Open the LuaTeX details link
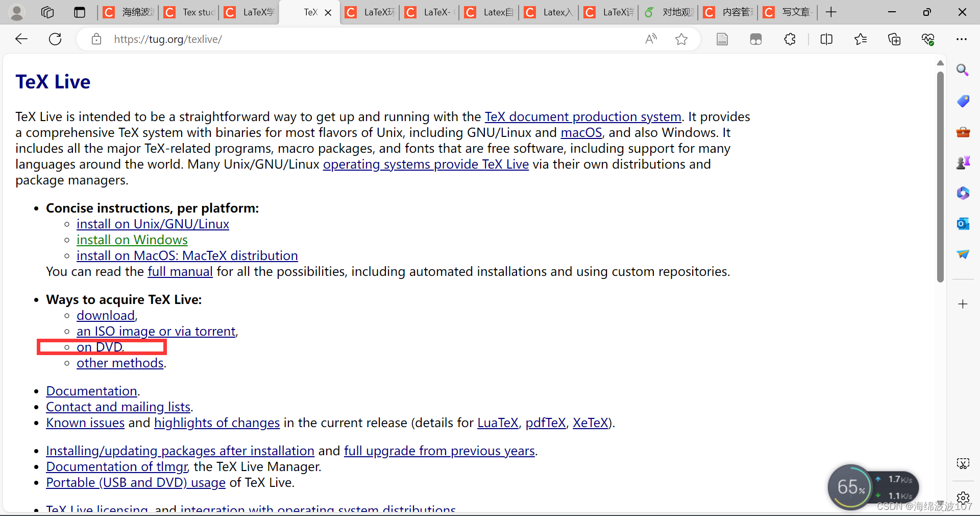This screenshot has width=980, height=516. pyautogui.click(x=498, y=423)
